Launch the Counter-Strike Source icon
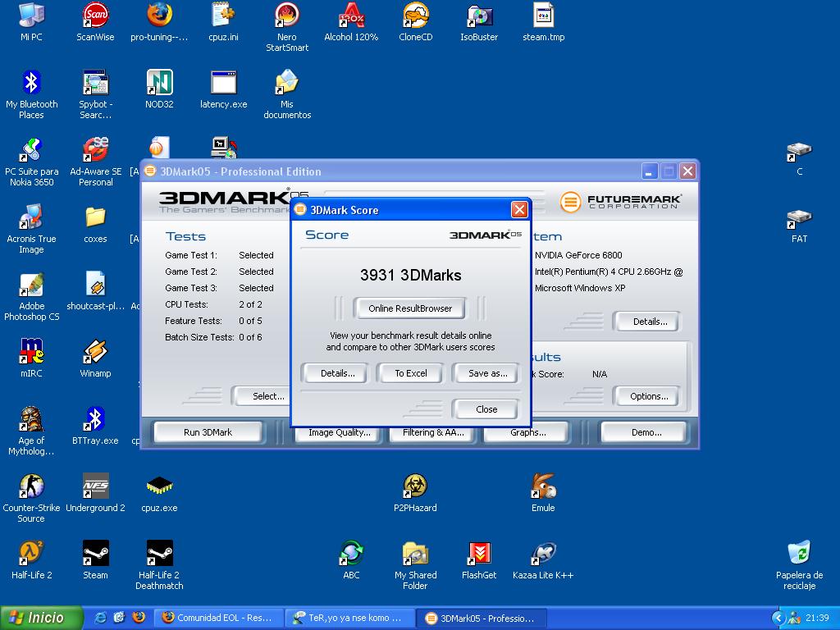This screenshot has height=630, width=840. (x=31, y=486)
